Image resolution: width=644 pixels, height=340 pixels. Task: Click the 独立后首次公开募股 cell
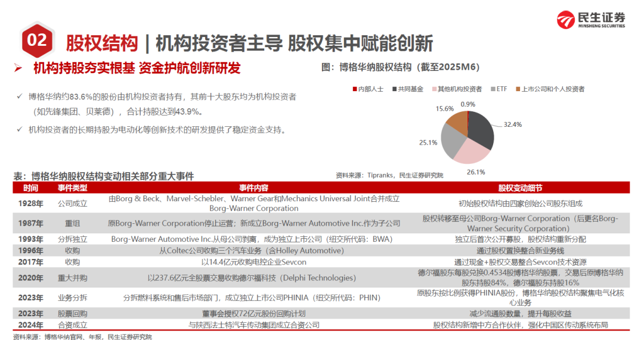click(x=520, y=239)
